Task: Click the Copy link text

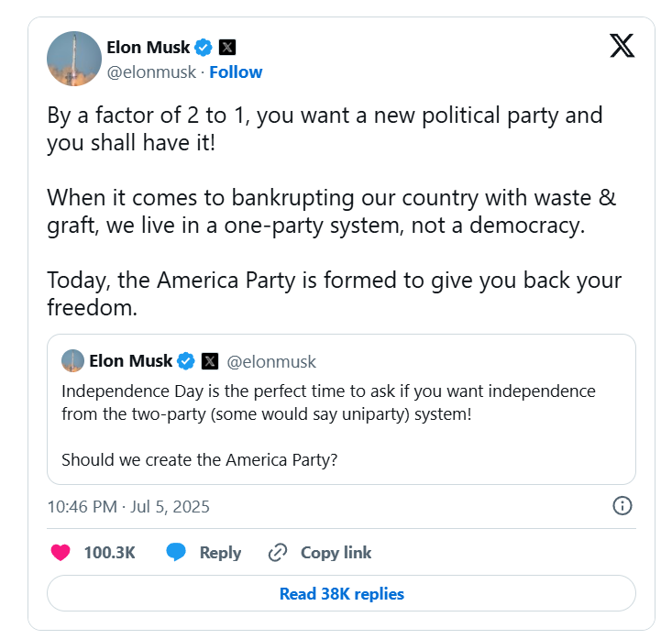Action: pos(336,553)
